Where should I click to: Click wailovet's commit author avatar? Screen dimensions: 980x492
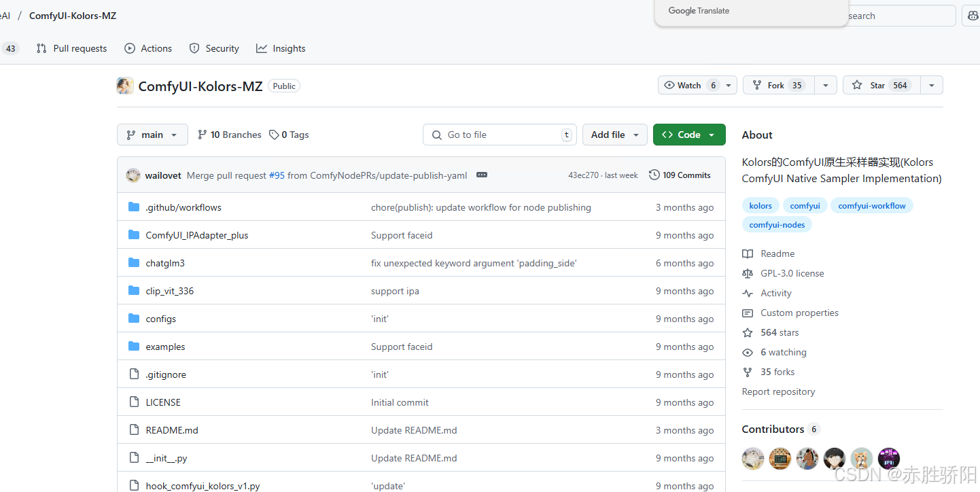[x=133, y=175]
